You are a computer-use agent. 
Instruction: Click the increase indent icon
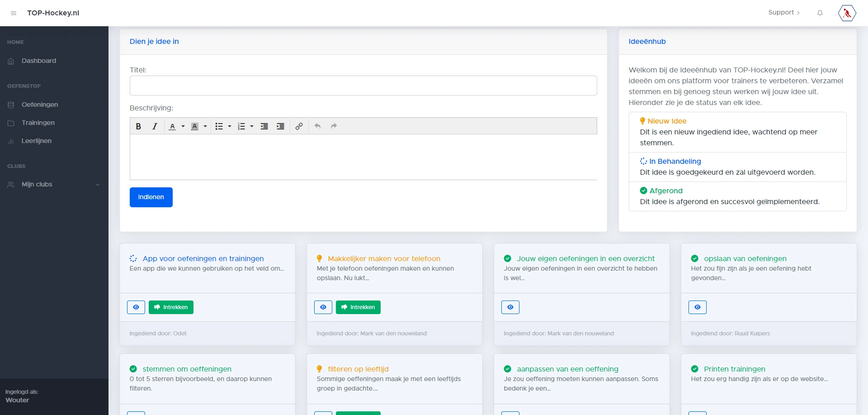pos(280,126)
